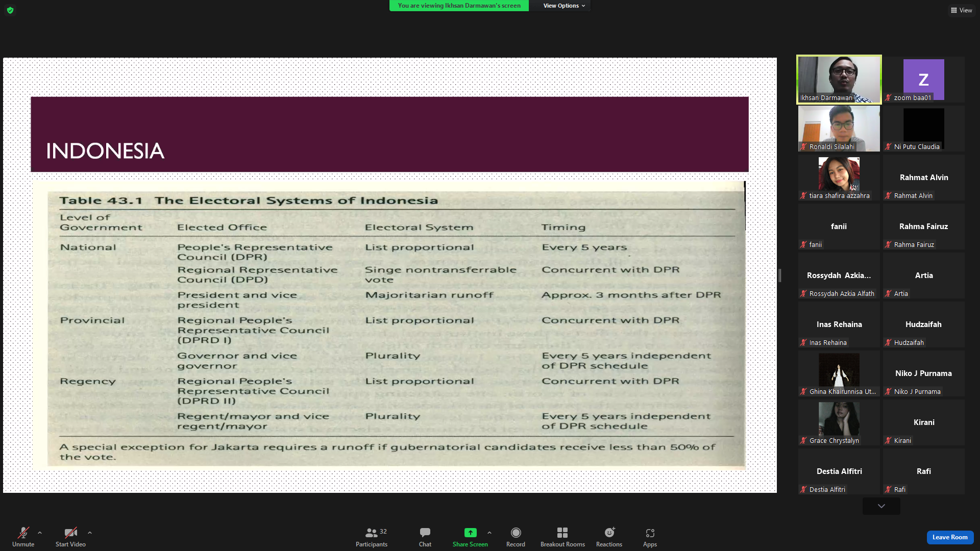This screenshot has height=551, width=980.
Task: Click the Unmute microphone icon
Action: (23, 533)
